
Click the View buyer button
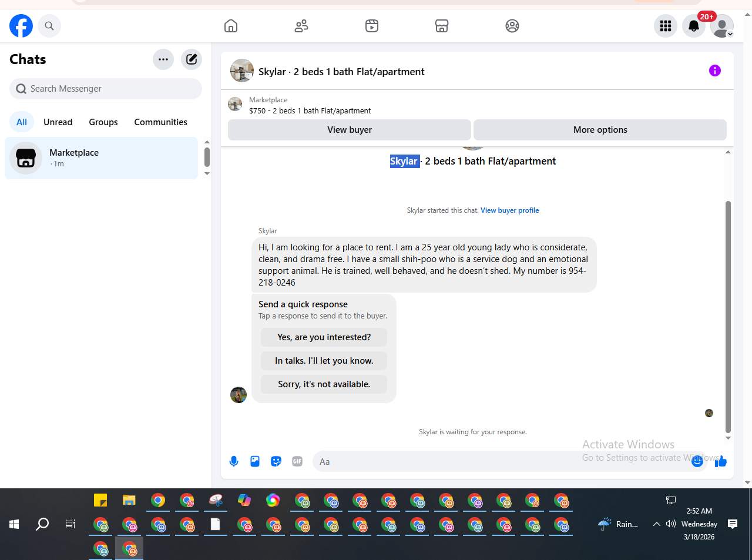(350, 130)
